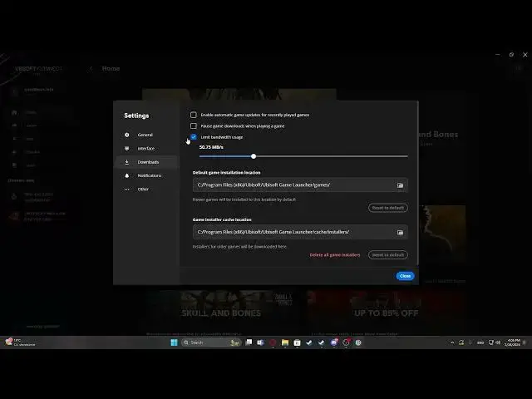Click the 50.75 MB/s bandwidth value
Image resolution: width=532 pixels, height=399 pixels.
(x=211, y=147)
